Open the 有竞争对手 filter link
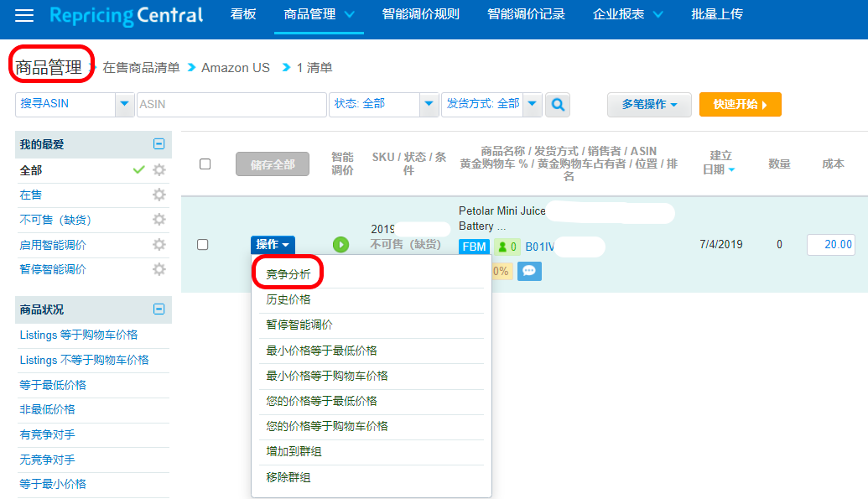Image resolution: width=868 pixels, height=499 pixels. (x=48, y=434)
